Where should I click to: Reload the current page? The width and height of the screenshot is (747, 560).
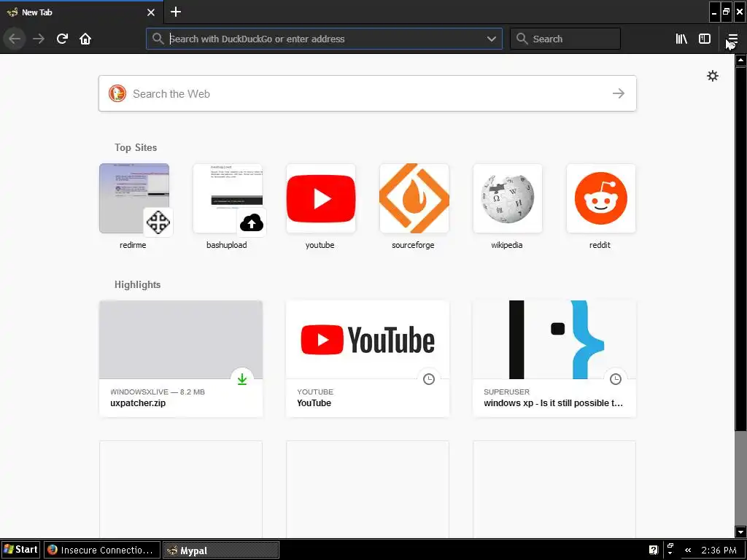tap(62, 39)
